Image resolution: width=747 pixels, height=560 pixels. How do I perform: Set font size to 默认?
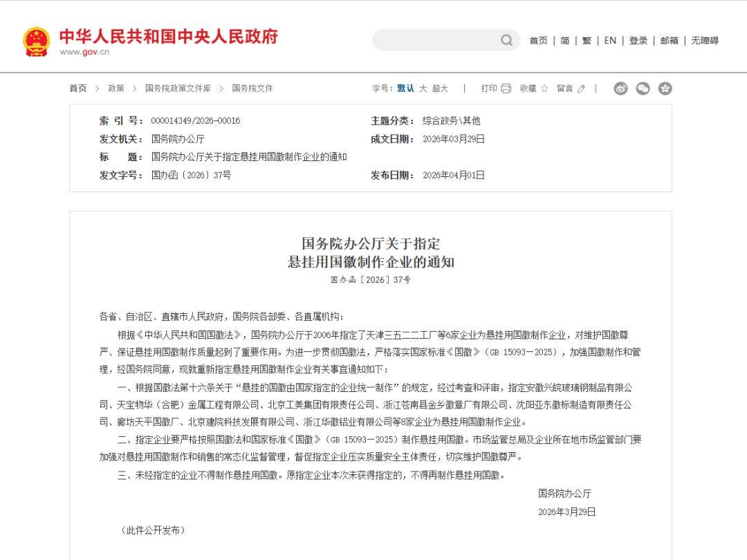click(x=405, y=88)
